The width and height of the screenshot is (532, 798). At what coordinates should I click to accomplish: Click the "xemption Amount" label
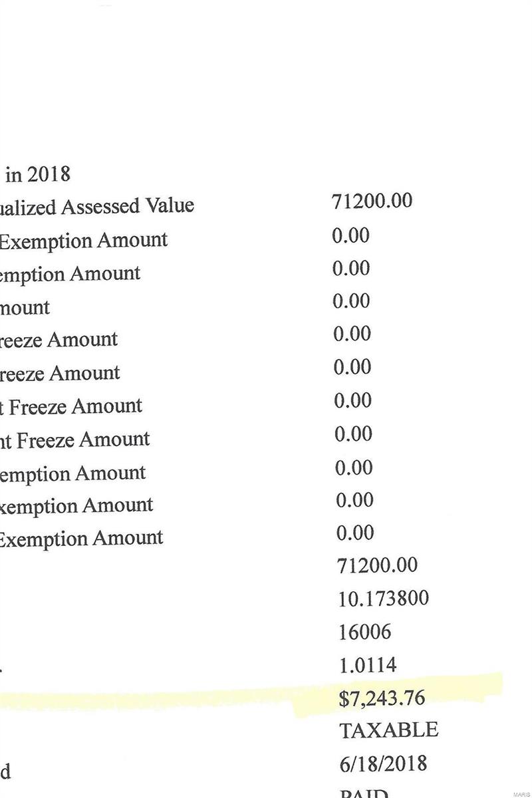point(76,505)
